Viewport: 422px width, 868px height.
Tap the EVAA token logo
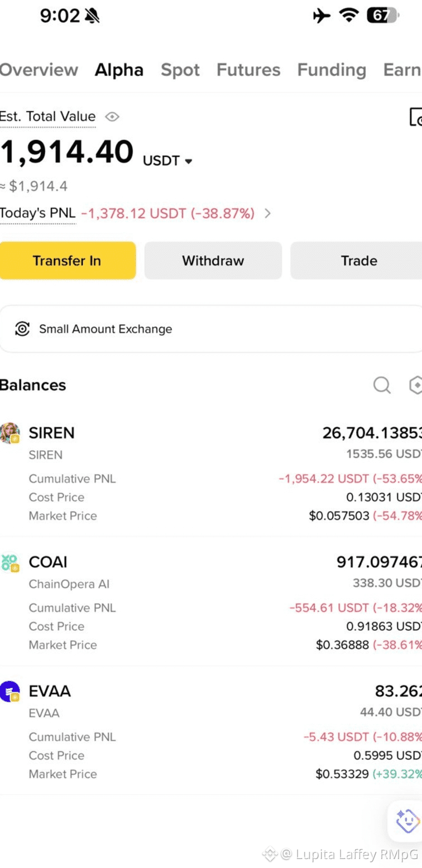[10, 691]
